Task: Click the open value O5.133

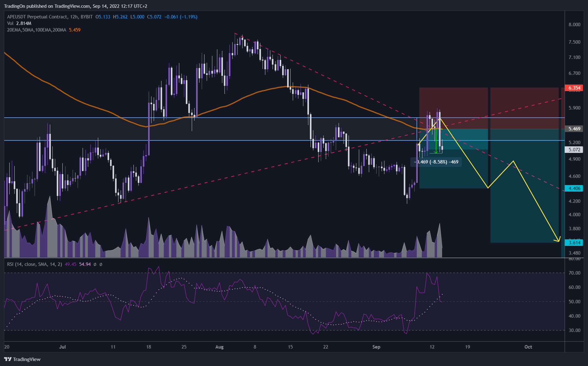Action: (x=103, y=17)
